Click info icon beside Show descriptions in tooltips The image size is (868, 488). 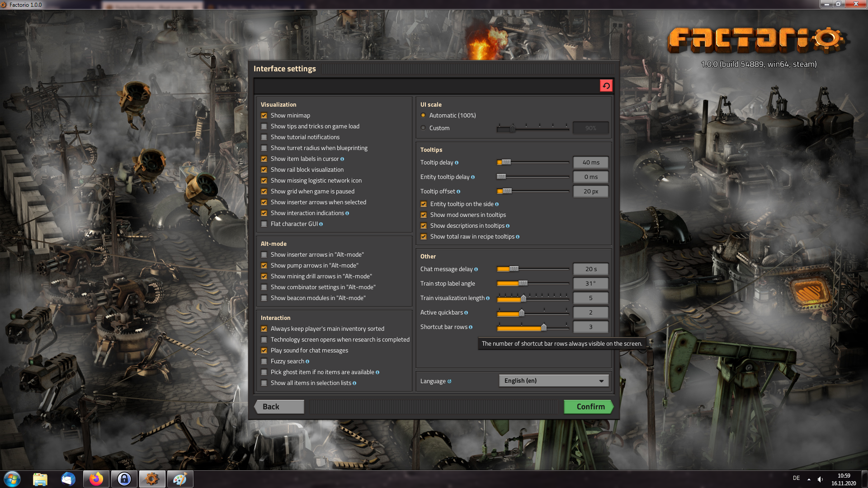[x=508, y=226]
